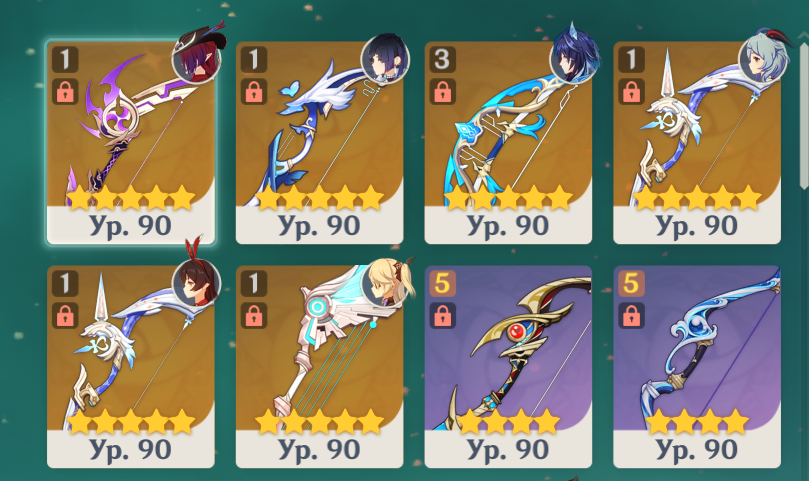Toggle lock icon on butterfly feathered bow
The height and width of the screenshot is (481, 809).
(254, 92)
